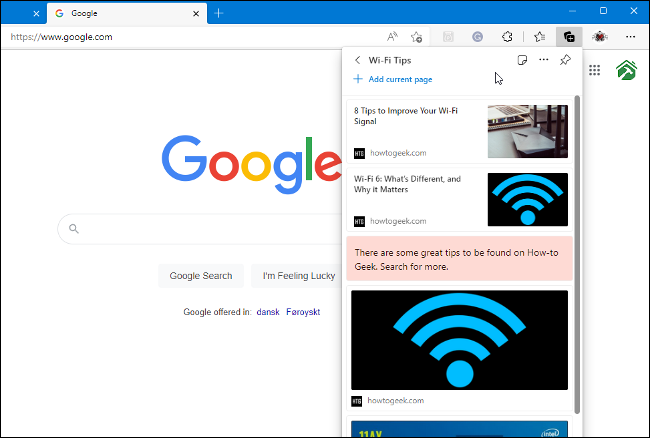Maximize the browser window
This screenshot has width=650, height=438.
tap(604, 11)
